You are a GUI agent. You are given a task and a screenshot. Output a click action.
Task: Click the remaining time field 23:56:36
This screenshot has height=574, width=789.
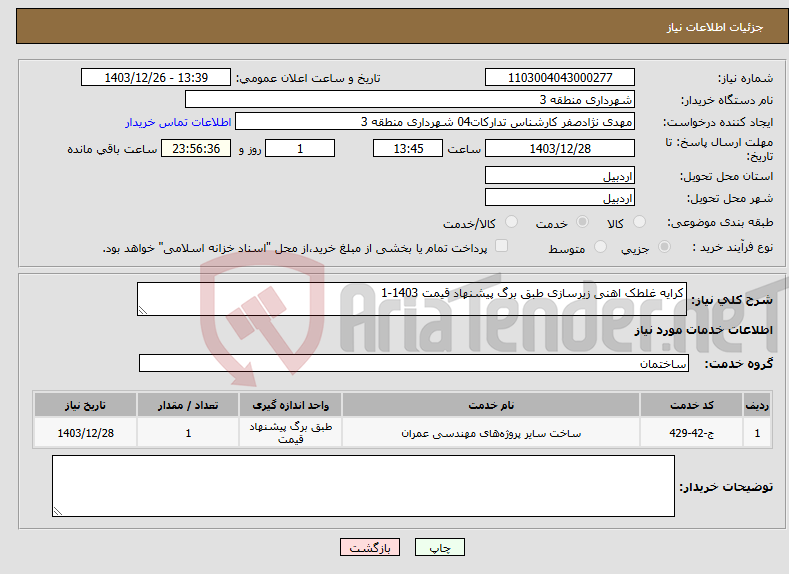point(196,148)
